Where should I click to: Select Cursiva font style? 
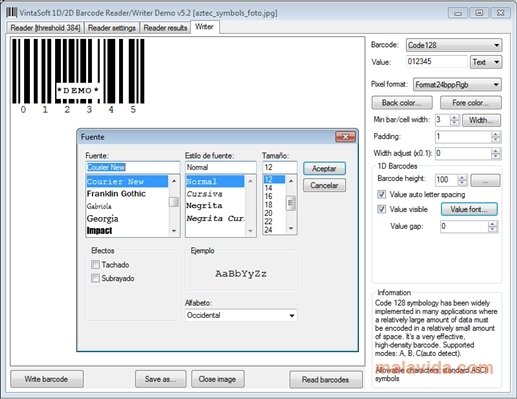[x=215, y=194]
